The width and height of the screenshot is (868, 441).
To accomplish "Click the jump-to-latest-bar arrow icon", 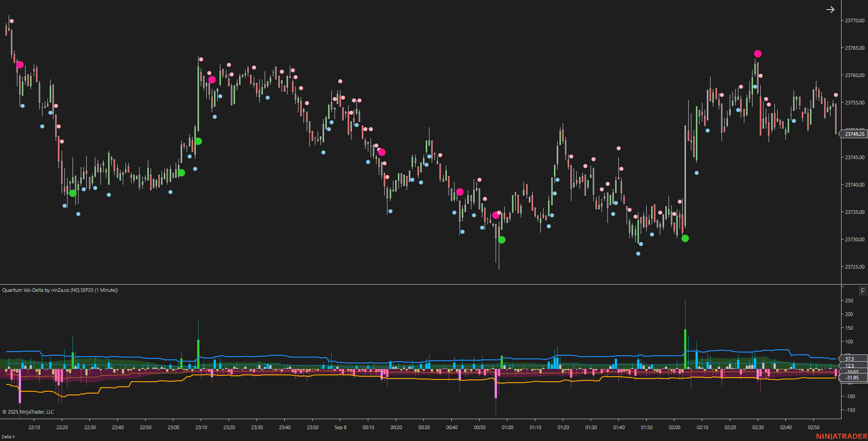I will pos(830,9).
